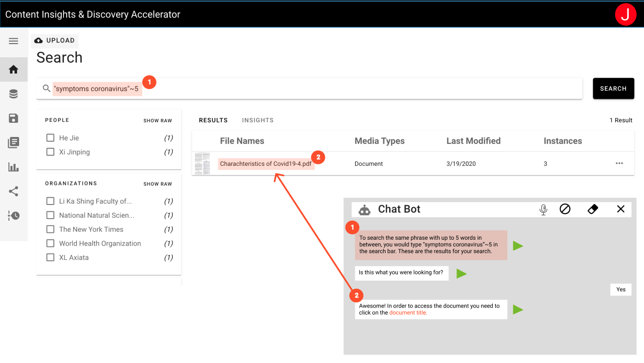Click the share icon in sidebar

point(14,191)
